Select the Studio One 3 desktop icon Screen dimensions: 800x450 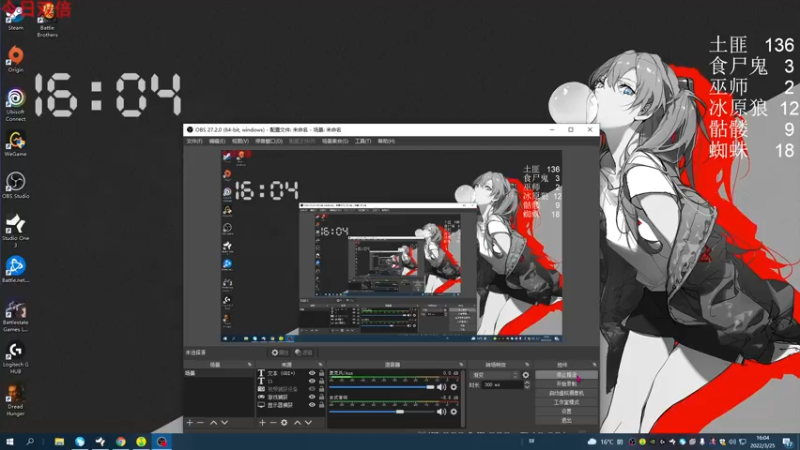pos(15,231)
